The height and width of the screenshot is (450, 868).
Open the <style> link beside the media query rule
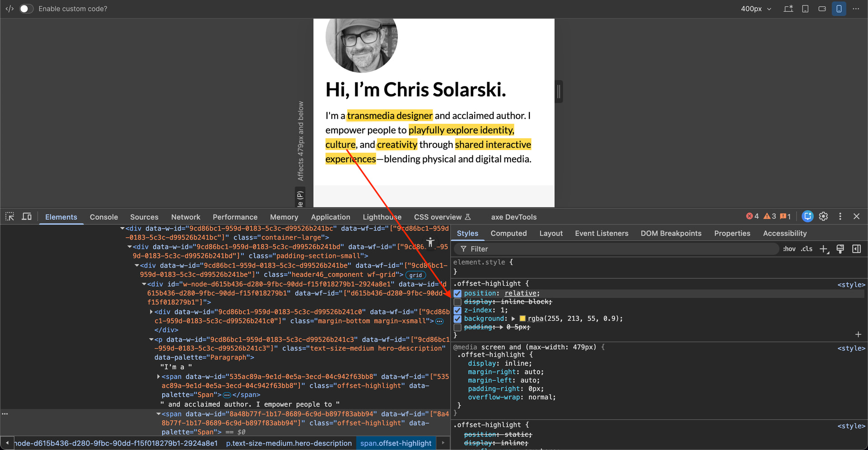(x=851, y=348)
